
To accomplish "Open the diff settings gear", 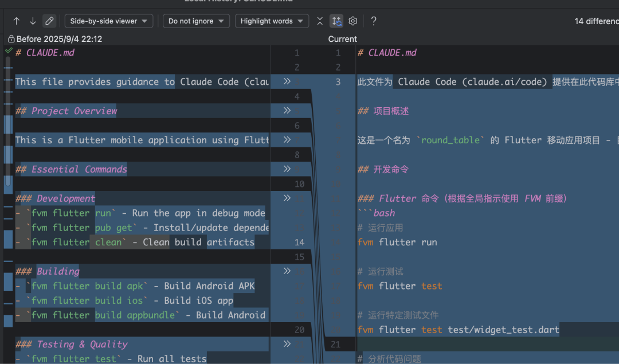I will coord(353,21).
